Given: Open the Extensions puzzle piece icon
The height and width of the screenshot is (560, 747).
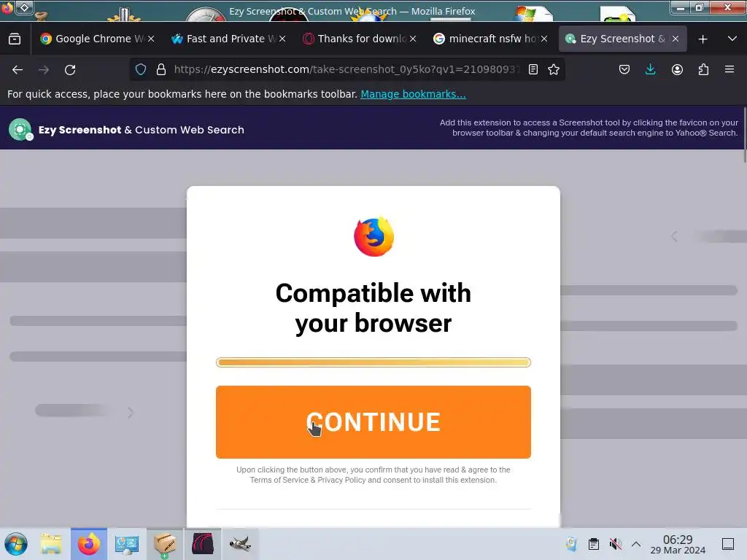Looking at the screenshot, I should pos(703,69).
